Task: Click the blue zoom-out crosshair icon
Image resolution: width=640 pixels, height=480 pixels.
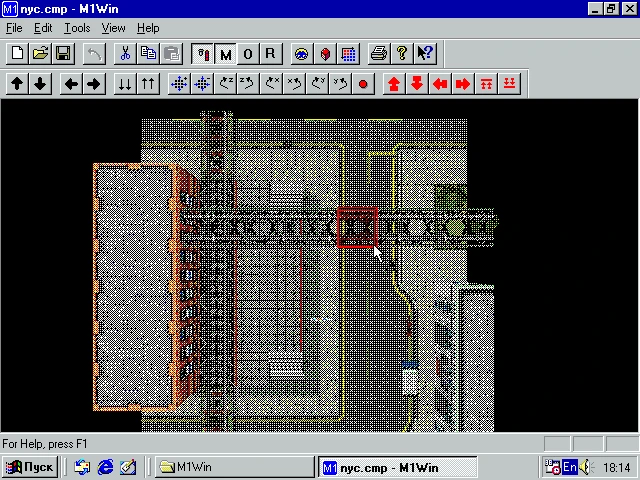Action: [202, 84]
